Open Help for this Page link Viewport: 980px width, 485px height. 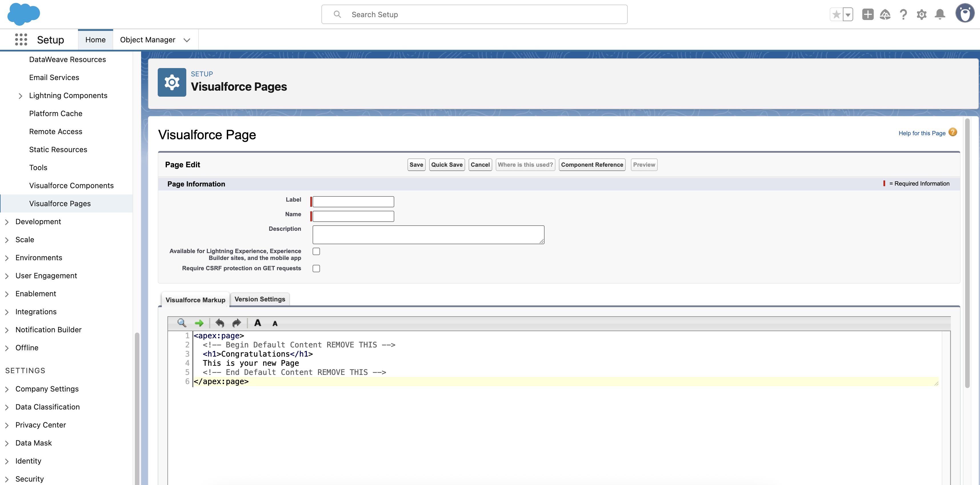tap(922, 133)
